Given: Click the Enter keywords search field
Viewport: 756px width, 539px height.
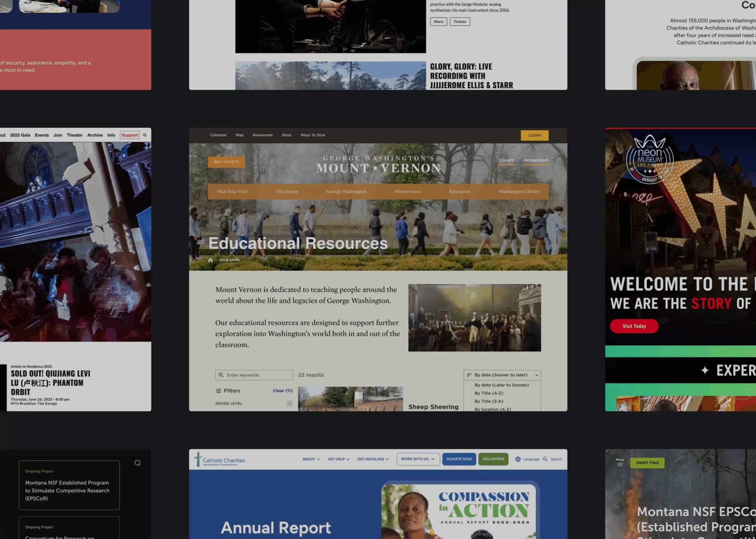Looking at the screenshot, I should pos(254,375).
